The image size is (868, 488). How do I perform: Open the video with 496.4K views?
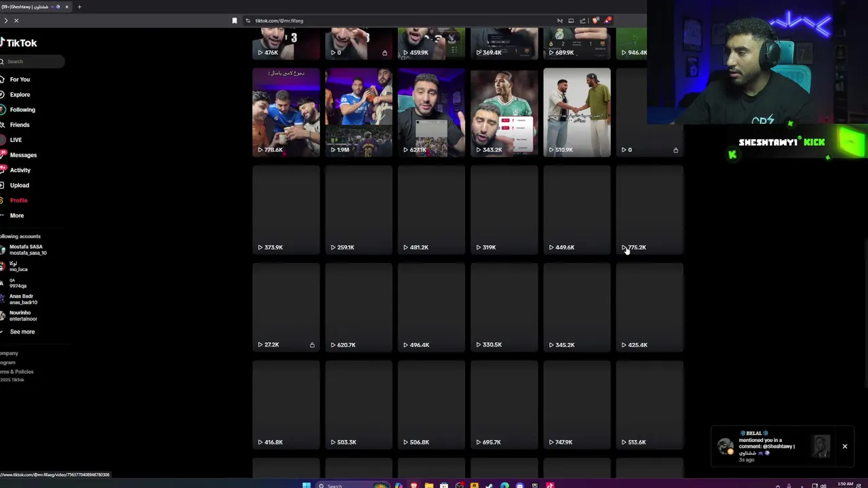point(431,308)
